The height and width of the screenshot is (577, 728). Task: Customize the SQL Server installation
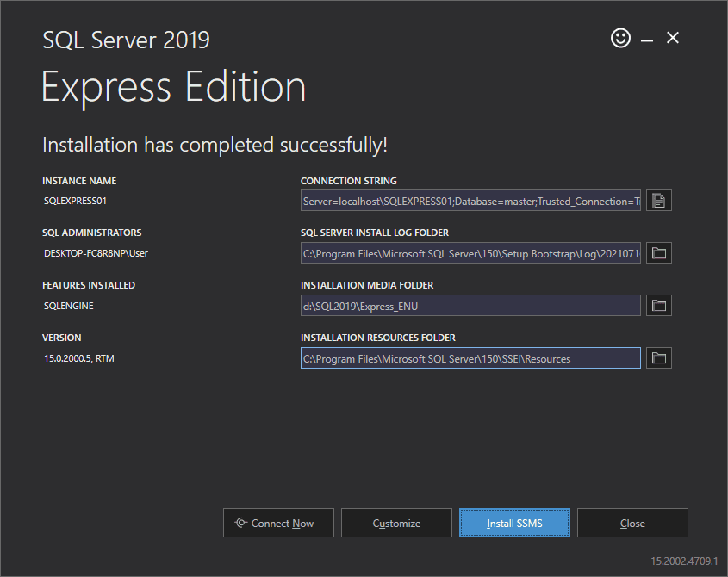pyautogui.click(x=396, y=523)
